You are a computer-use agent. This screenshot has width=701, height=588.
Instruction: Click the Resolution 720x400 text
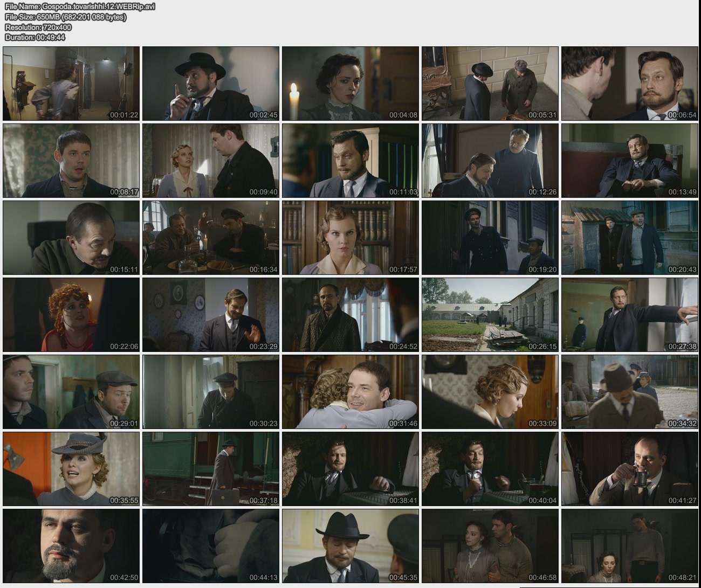pyautogui.click(x=38, y=27)
